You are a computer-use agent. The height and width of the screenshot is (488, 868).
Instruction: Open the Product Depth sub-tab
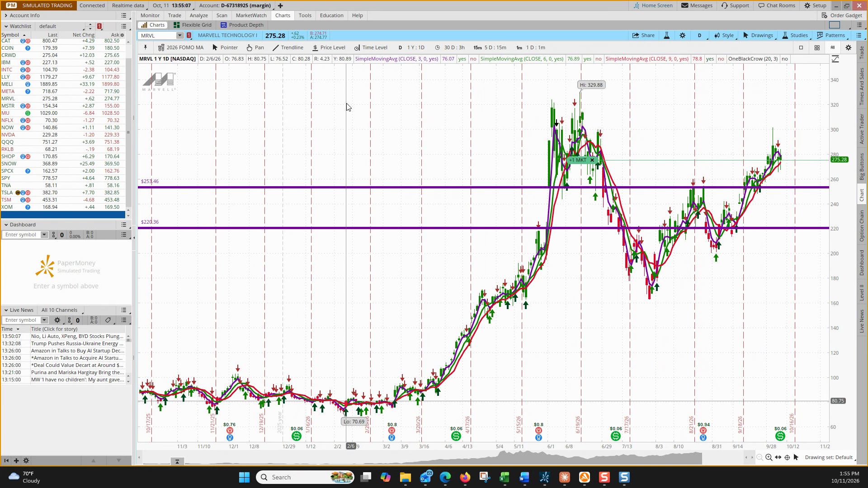point(241,25)
